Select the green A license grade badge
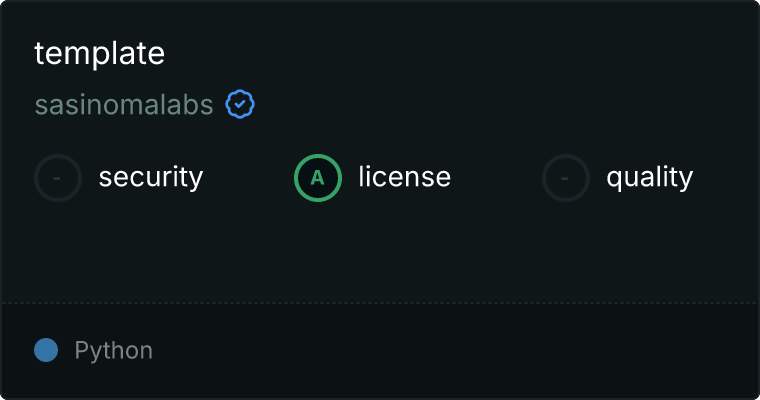The width and height of the screenshot is (760, 400). tap(318, 178)
